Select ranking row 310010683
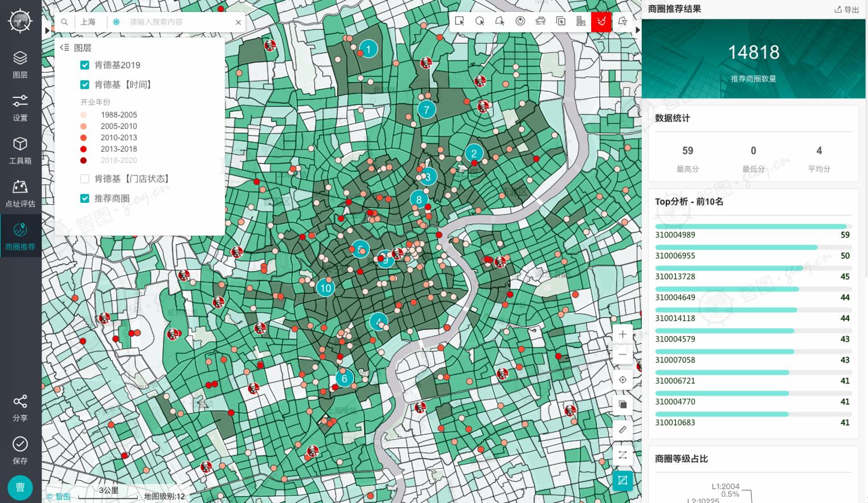Image resolution: width=868 pixels, height=503 pixels. 752,419
